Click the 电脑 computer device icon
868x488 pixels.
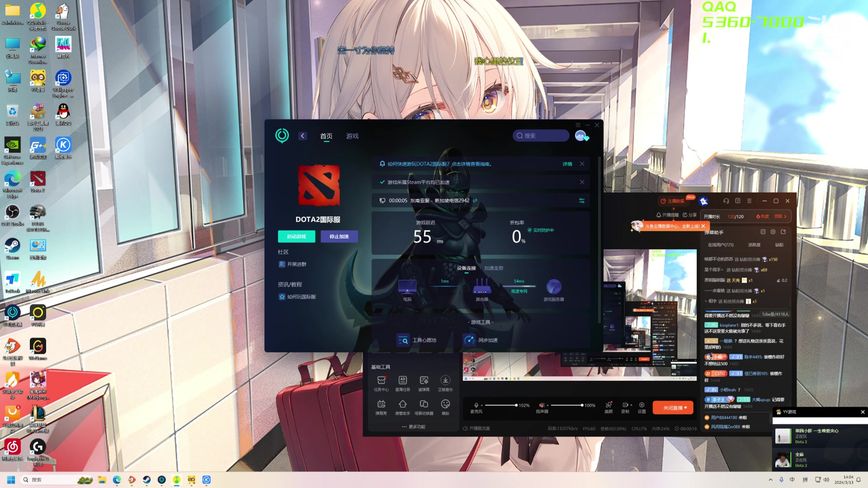point(407,286)
